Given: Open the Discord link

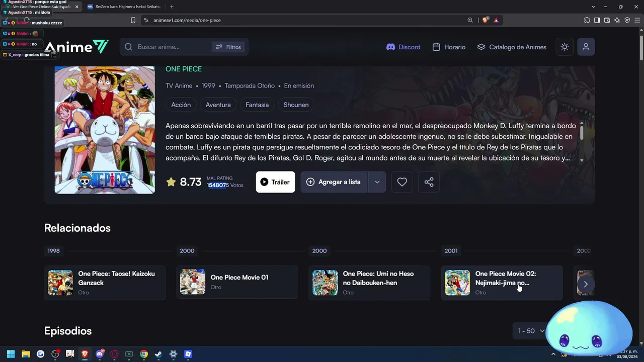Looking at the screenshot, I should (x=403, y=47).
